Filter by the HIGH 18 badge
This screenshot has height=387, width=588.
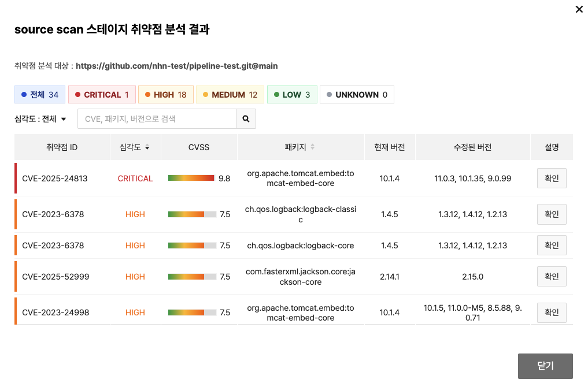pos(165,95)
